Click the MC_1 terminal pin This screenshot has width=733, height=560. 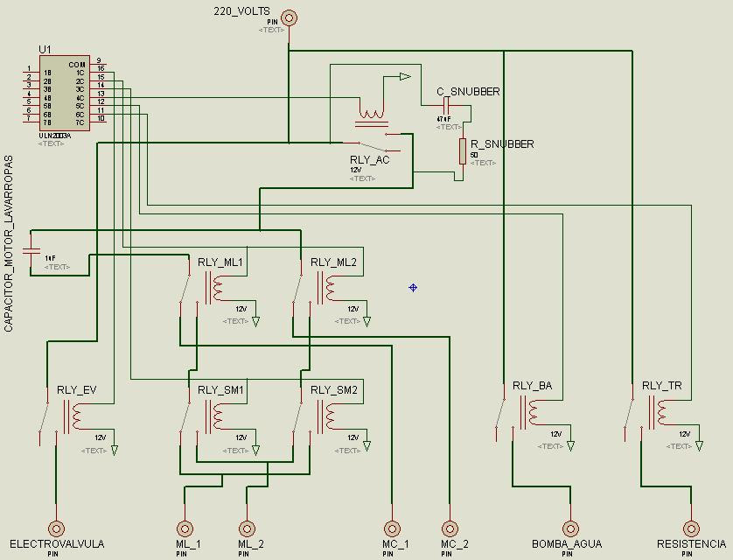[392, 528]
